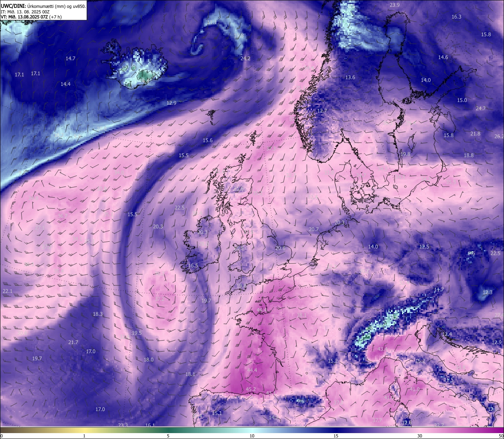Click the '22.1' value at left edge
The image size is (504, 439).
7,291
